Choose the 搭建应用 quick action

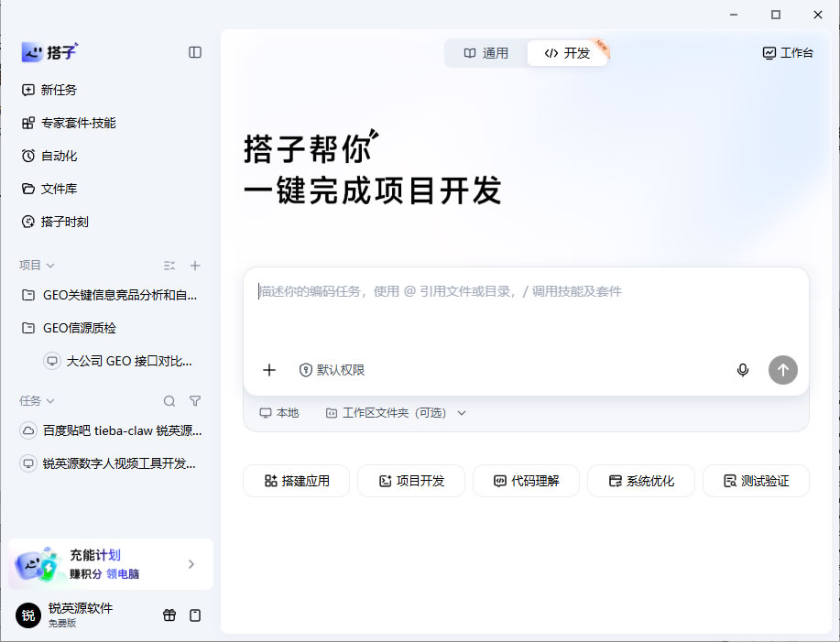click(296, 481)
